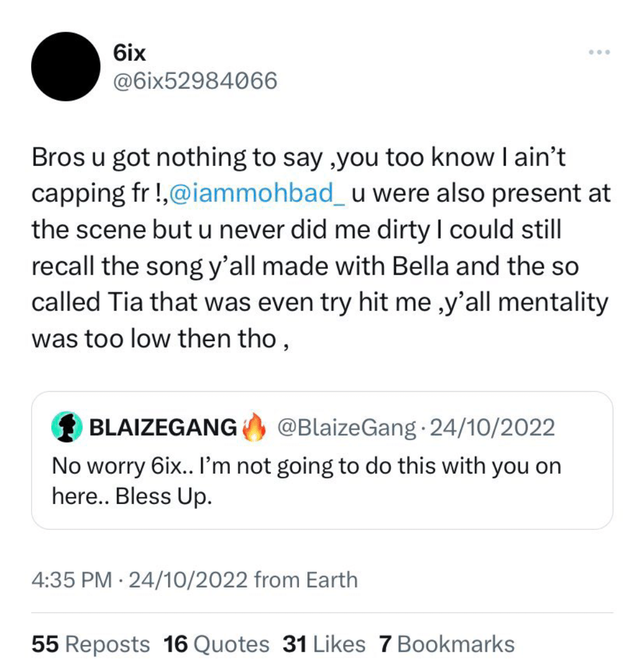Click 6ix's black profile avatar
Image resolution: width=644 pixels, height=663 pixels.
[x=66, y=66]
